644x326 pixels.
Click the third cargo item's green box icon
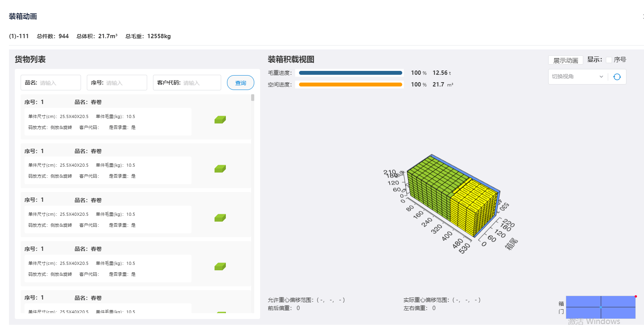click(220, 218)
